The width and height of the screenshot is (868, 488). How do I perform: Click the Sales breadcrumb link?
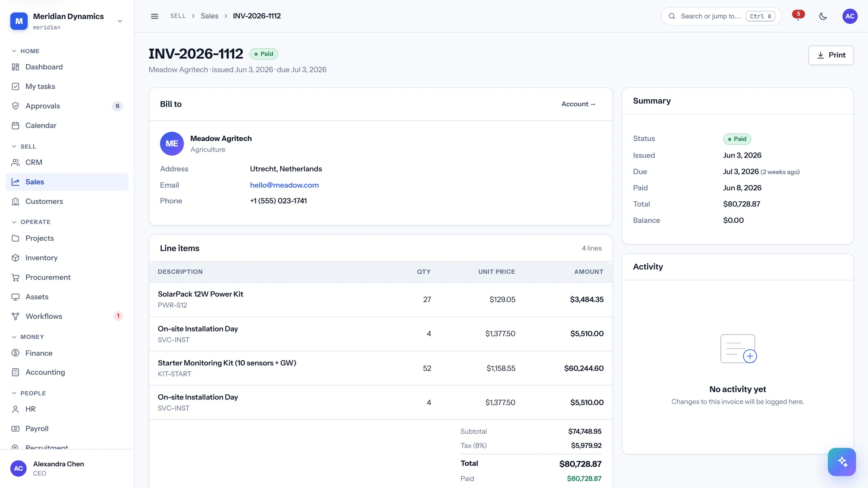coord(209,16)
